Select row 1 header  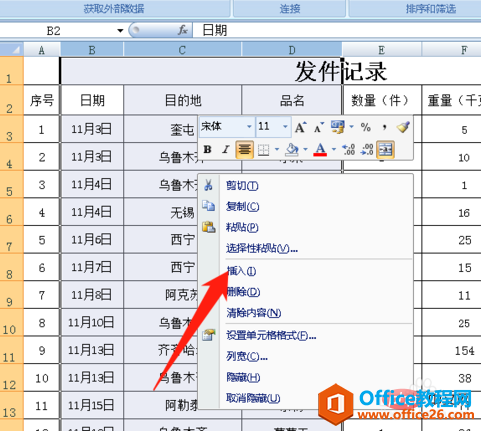[x=11, y=71]
